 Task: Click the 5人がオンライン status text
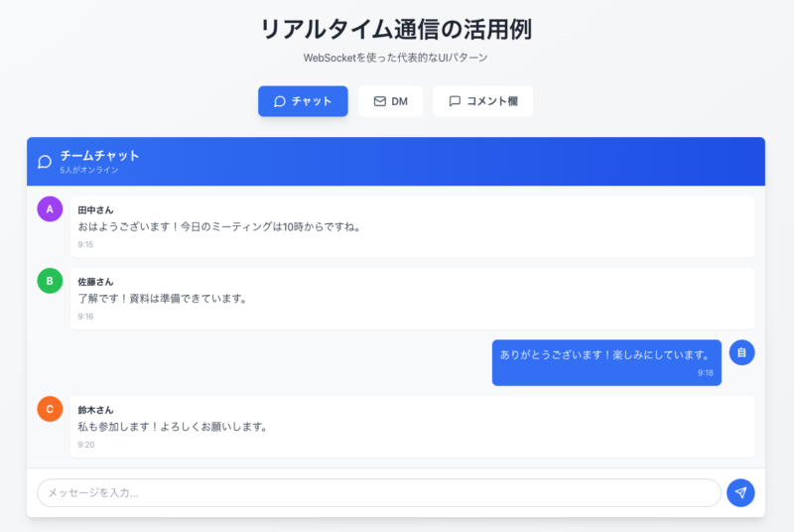click(x=88, y=171)
